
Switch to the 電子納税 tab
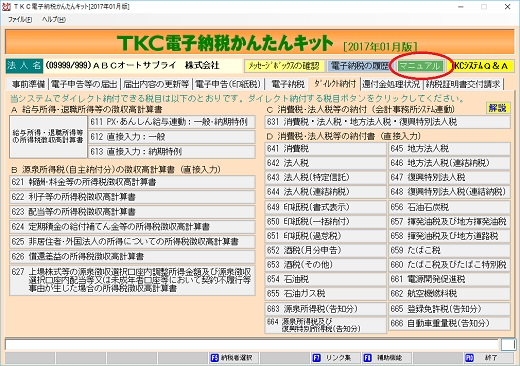(x=288, y=84)
